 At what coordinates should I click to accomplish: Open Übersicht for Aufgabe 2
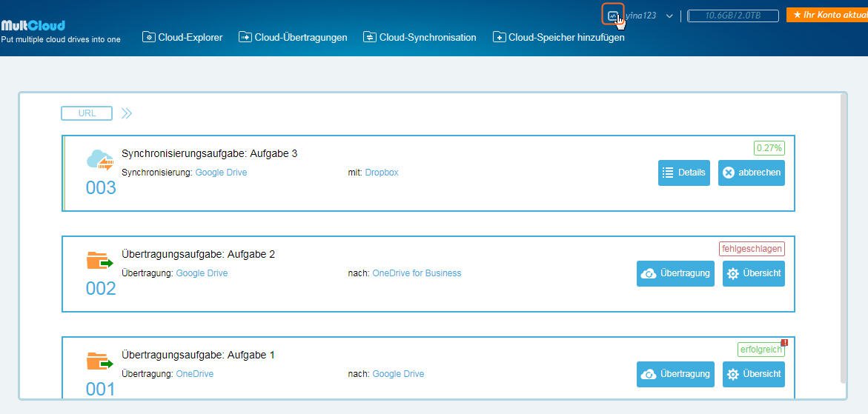pyautogui.click(x=754, y=273)
